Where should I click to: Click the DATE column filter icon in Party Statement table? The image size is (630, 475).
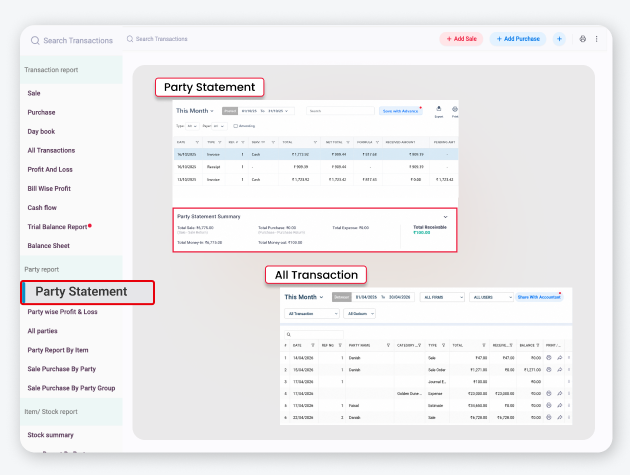197,142
